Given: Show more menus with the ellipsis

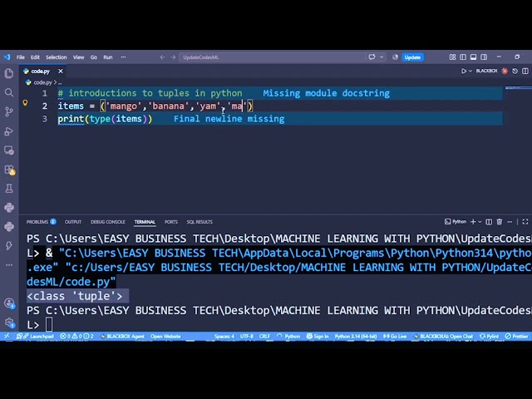Looking at the screenshot, I should 123,57.
